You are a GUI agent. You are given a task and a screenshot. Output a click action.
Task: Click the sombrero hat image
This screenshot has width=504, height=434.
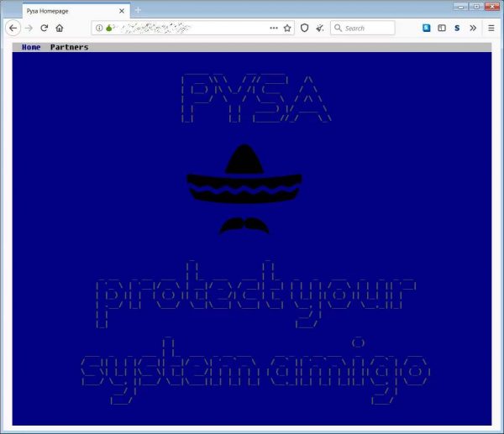(x=244, y=174)
